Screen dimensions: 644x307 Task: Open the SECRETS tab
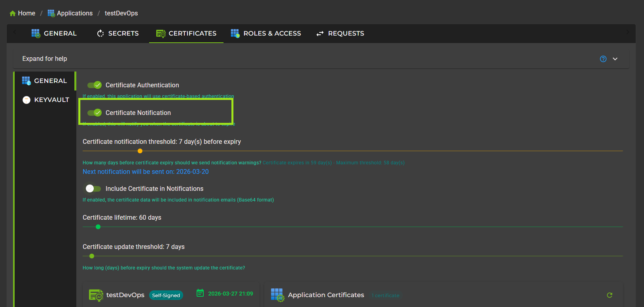[x=118, y=34]
